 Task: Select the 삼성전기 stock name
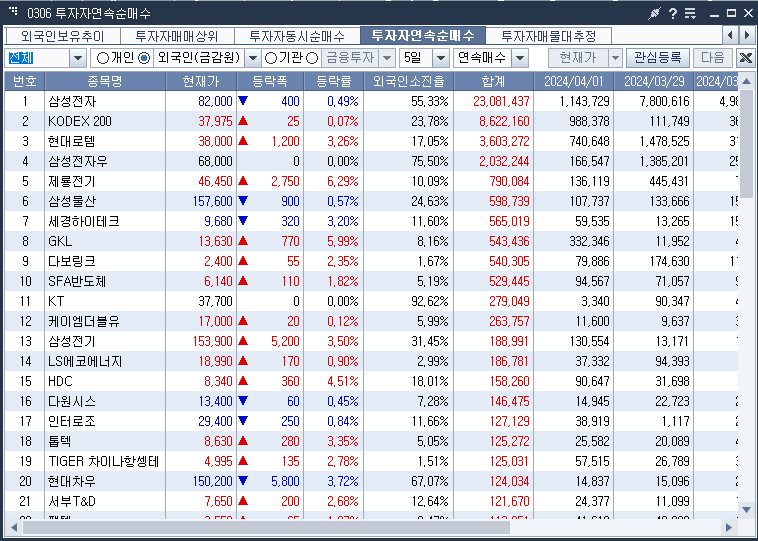coord(72,341)
